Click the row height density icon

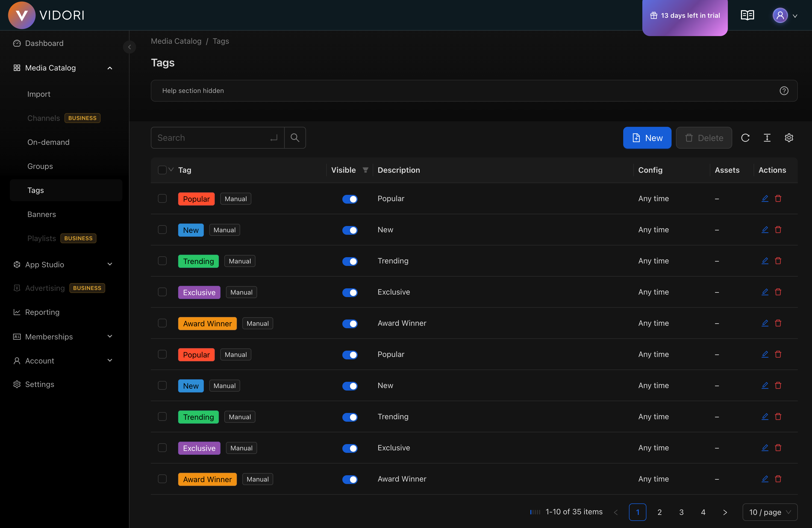[x=767, y=138]
